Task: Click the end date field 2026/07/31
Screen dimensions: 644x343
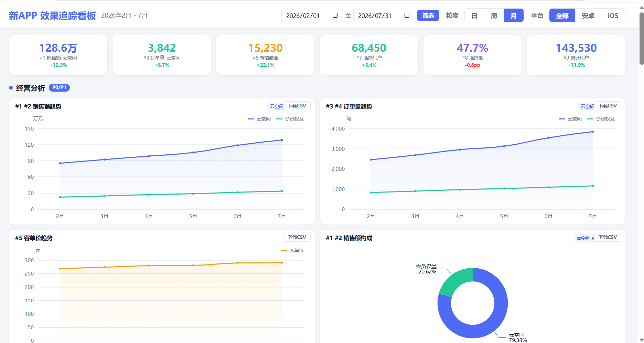Action: coord(384,15)
